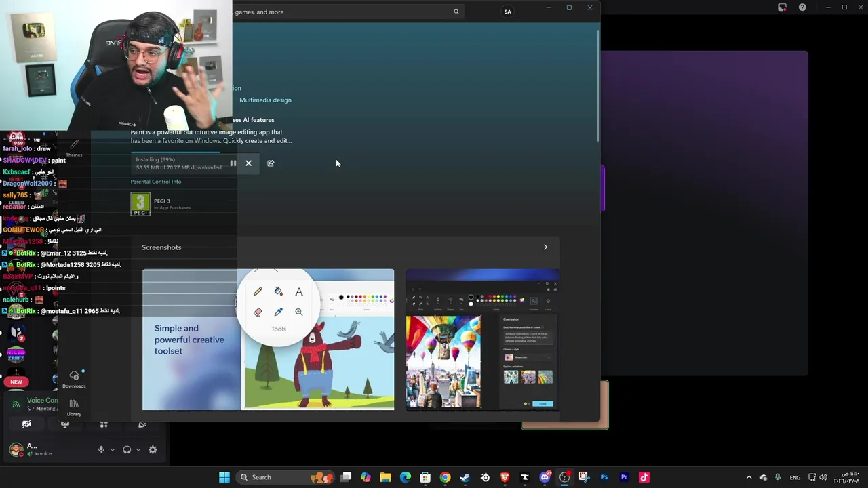The image size is (868, 488).
Task: Launch Google Chrome from taskbar
Action: [x=445, y=477]
